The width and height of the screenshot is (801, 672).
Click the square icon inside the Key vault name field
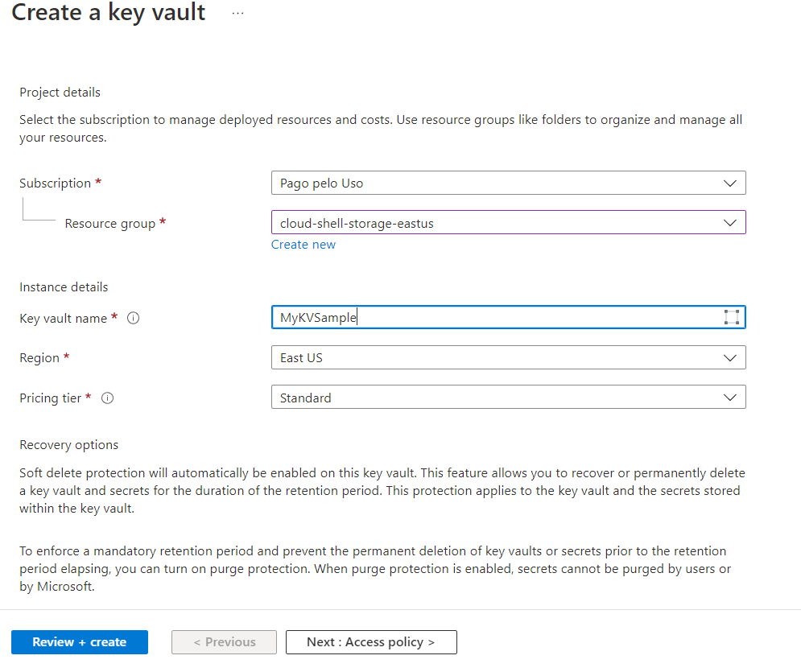tap(732, 317)
